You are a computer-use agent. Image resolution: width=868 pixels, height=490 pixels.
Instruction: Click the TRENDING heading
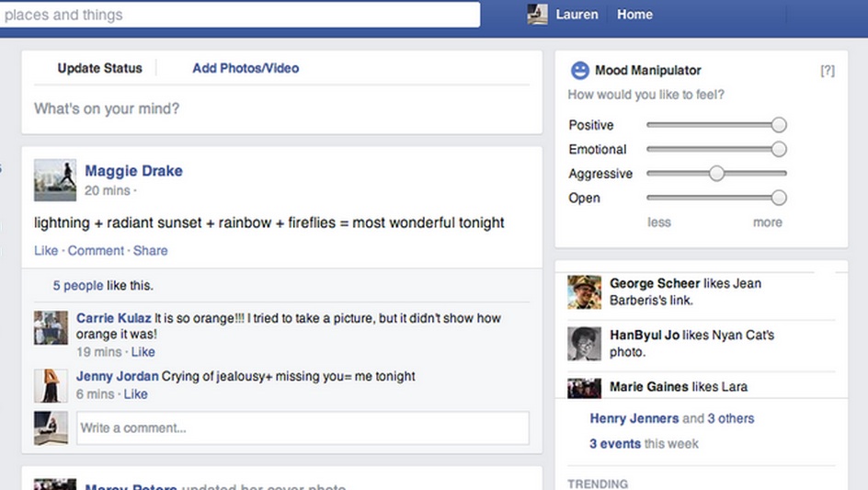[x=598, y=484]
